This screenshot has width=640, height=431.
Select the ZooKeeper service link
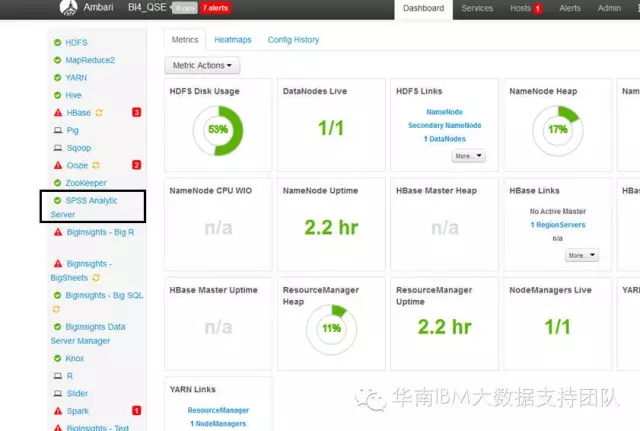(86, 183)
